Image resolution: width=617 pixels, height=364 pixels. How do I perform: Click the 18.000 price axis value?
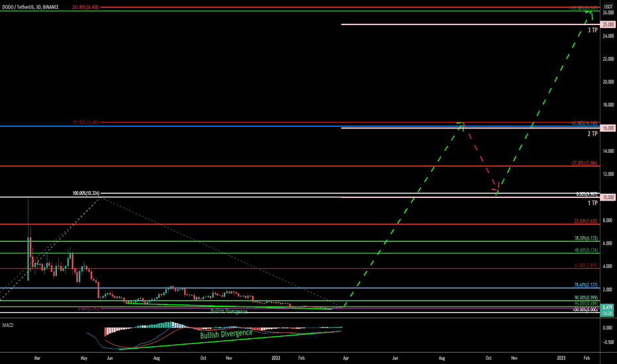[608, 105]
